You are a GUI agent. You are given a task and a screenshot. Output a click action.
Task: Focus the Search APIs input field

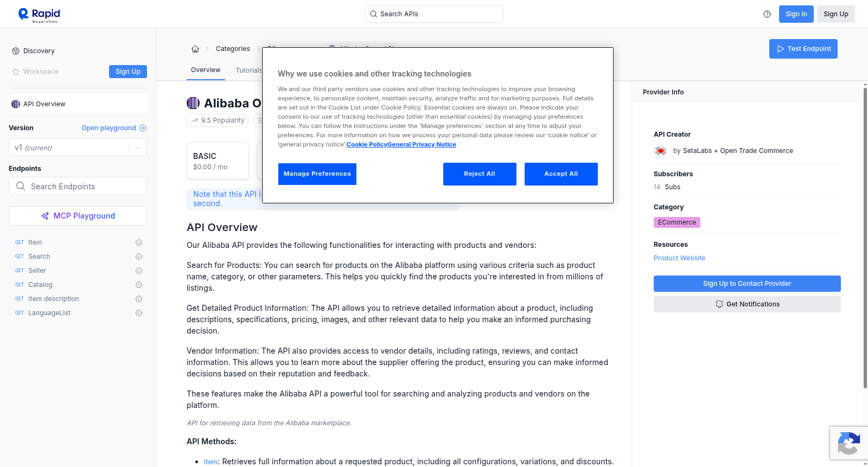[434, 14]
